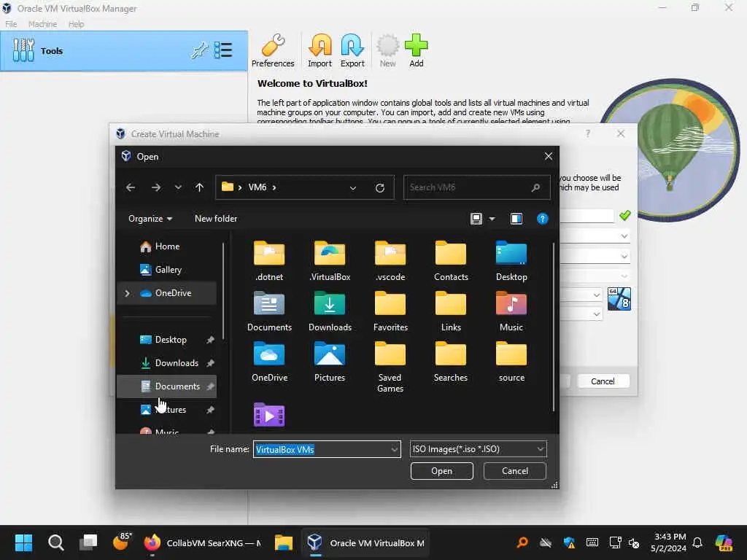Open recent locations dropdown arrow
This screenshot has width=747, height=560.
click(x=178, y=187)
